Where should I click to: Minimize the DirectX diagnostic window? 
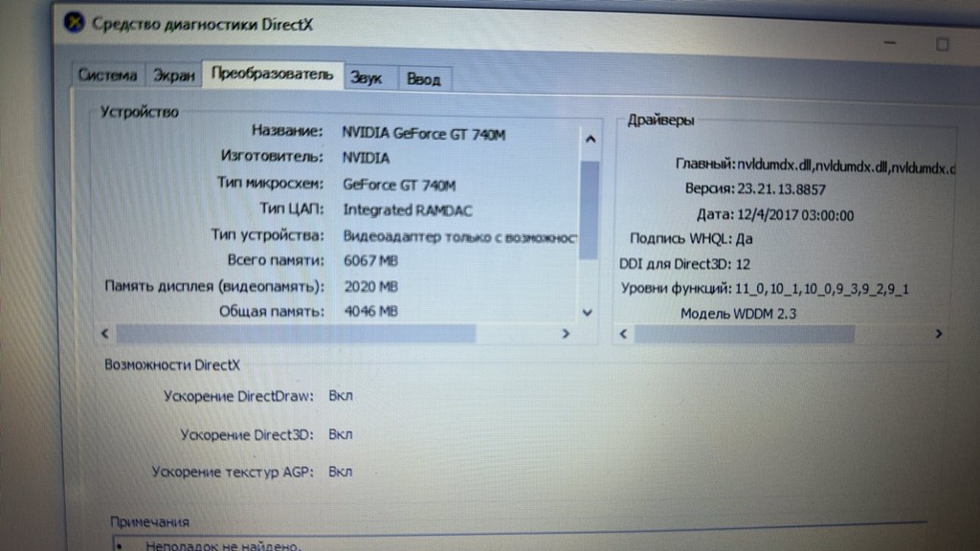(x=889, y=42)
